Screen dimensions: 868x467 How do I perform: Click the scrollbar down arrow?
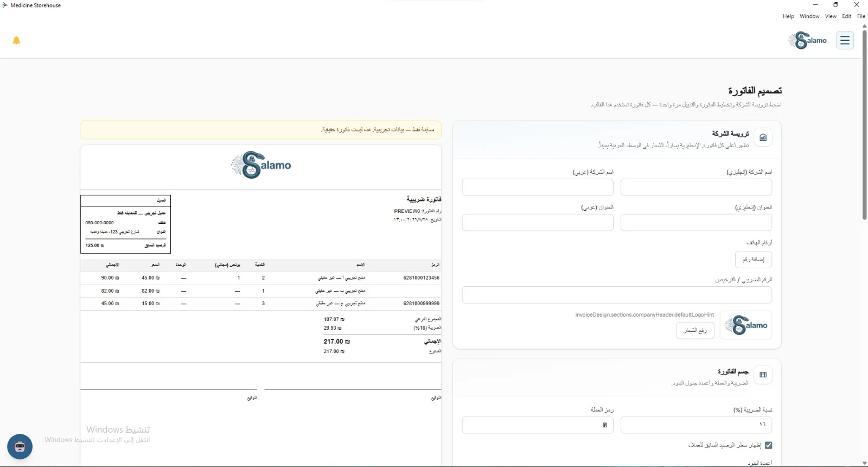865,463
